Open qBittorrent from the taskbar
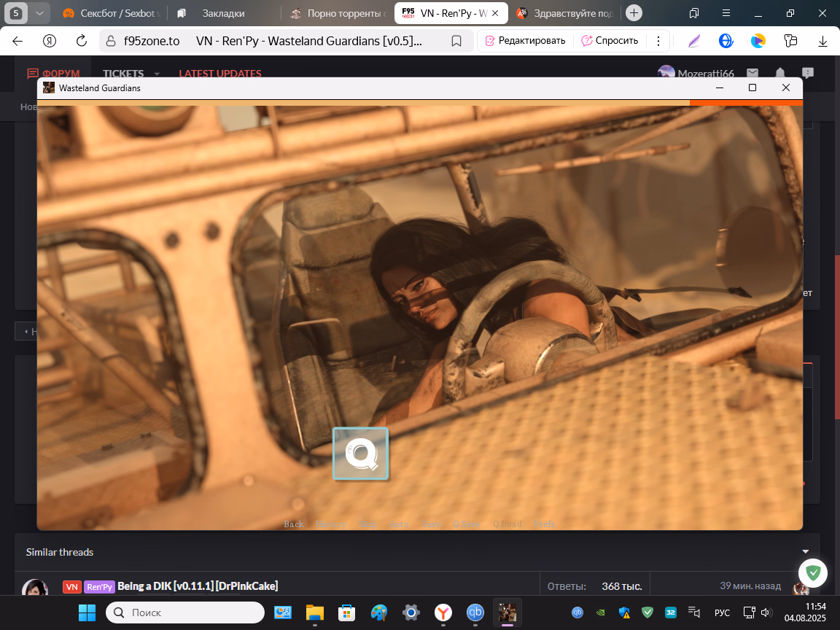Image resolution: width=840 pixels, height=630 pixels. (475, 612)
